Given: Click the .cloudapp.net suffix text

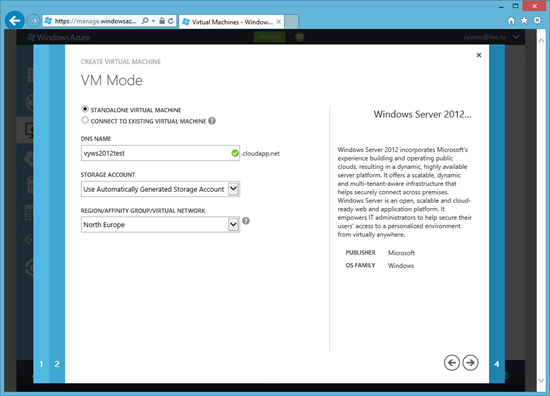Looking at the screenshot, I should [261, 154].
